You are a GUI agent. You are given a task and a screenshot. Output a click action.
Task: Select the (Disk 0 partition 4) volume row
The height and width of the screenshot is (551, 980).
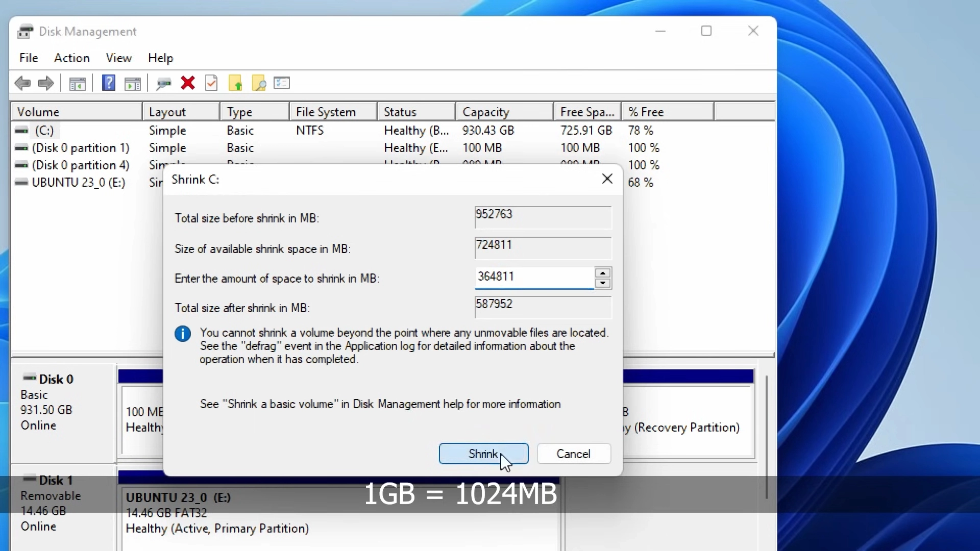81,165
